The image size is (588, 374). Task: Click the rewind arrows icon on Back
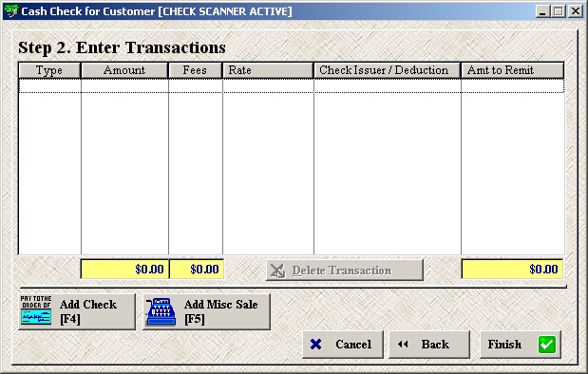click(x=403, y=344)
